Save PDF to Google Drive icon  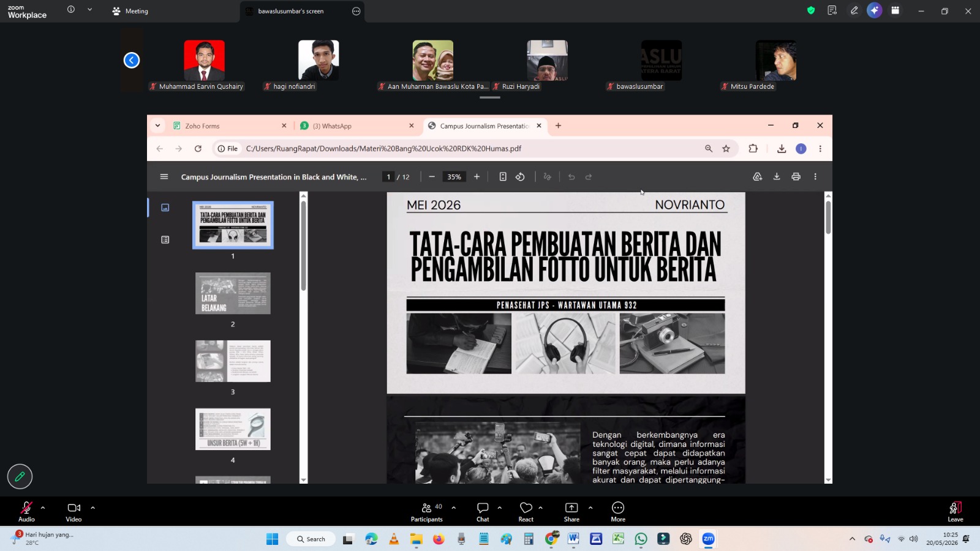758,177
